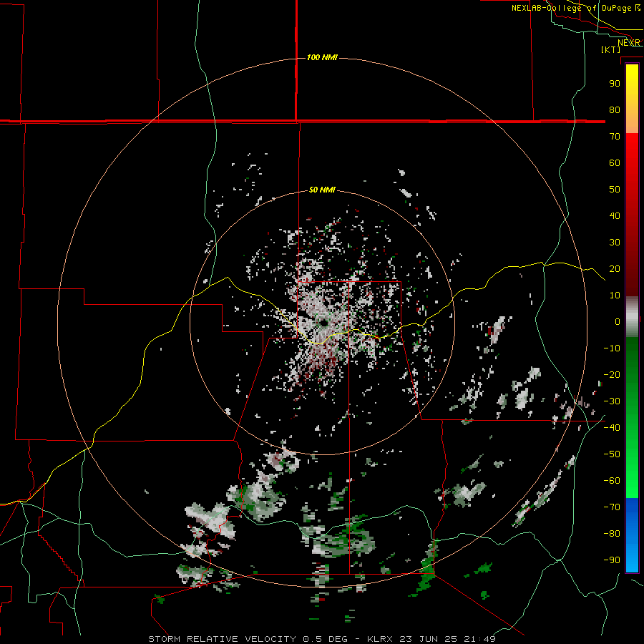Click the 60 value on velocity scale
The height and width of the screenshot is (644, 644).
pos(615,163)
